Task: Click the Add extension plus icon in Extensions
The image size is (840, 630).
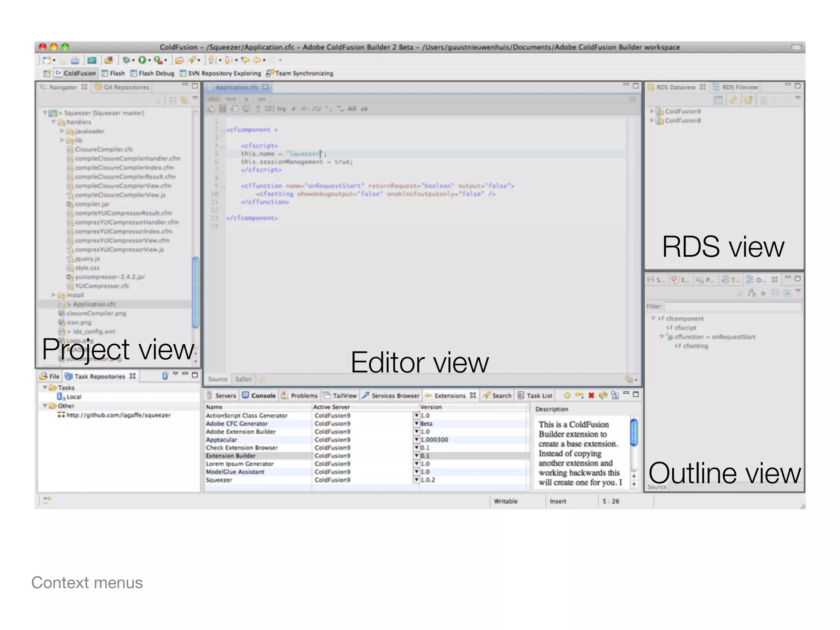Action: click(x=567, y=395)
